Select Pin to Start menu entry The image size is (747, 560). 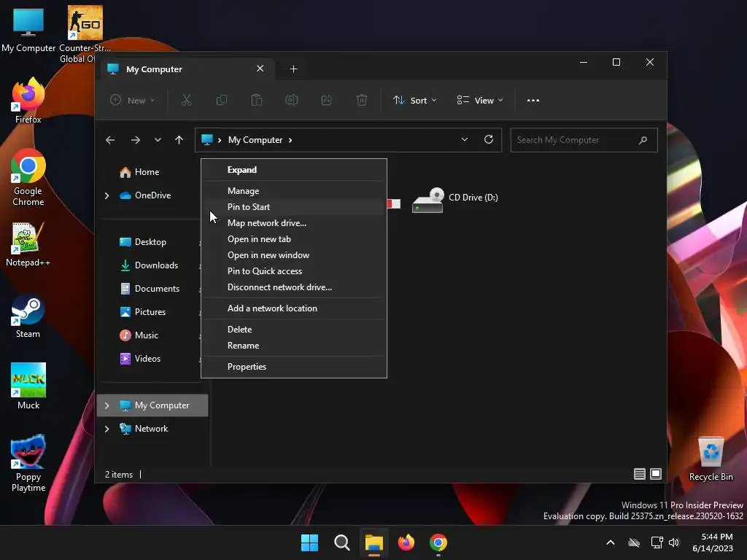tap(294, 206)
